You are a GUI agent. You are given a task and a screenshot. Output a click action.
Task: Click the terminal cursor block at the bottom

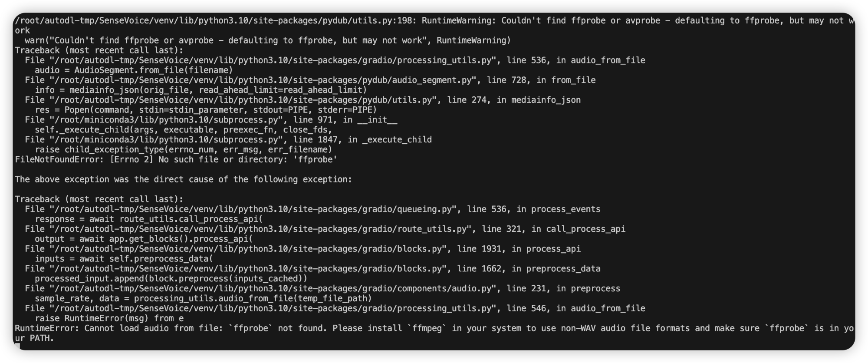point(17,346)
